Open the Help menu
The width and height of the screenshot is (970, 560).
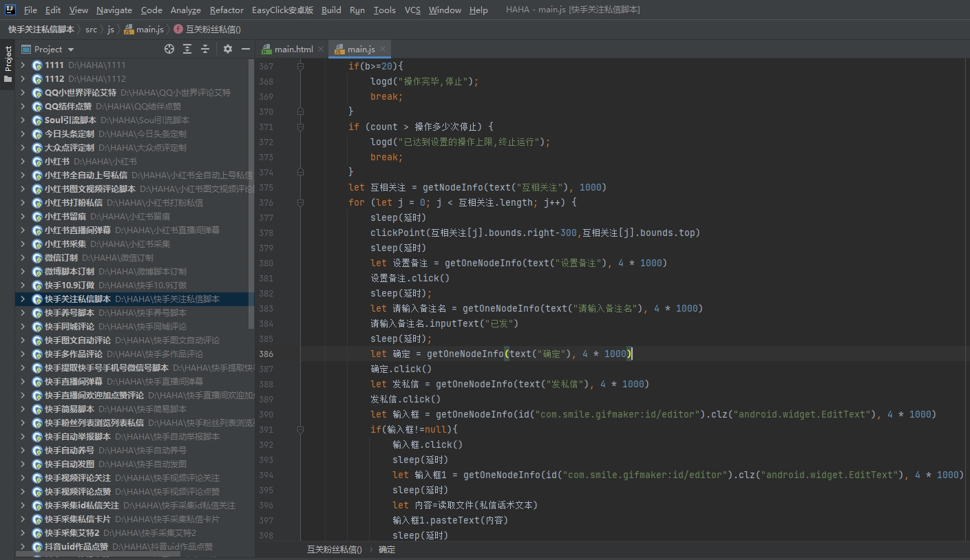pyautogui.click(x=478, y=10)
